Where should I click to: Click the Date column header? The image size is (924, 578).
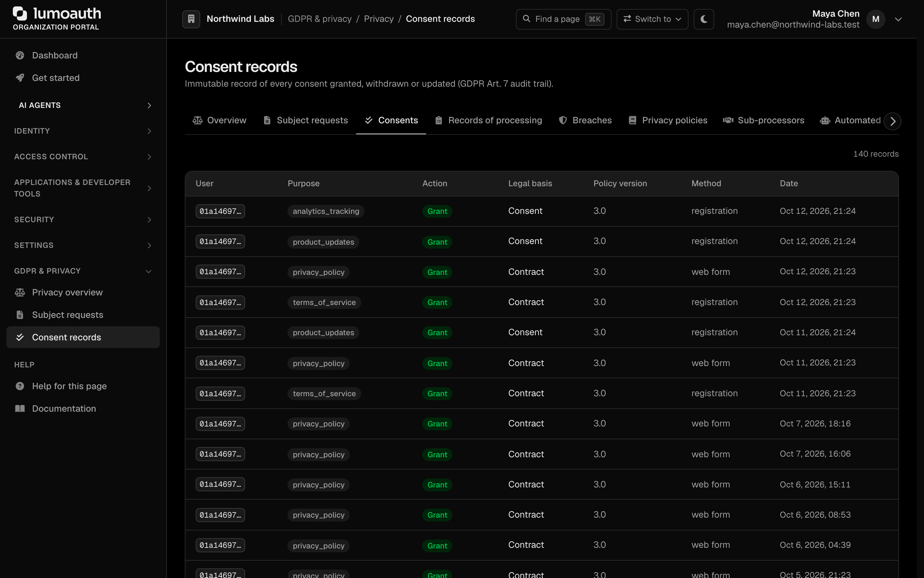(x=789, y=183)
